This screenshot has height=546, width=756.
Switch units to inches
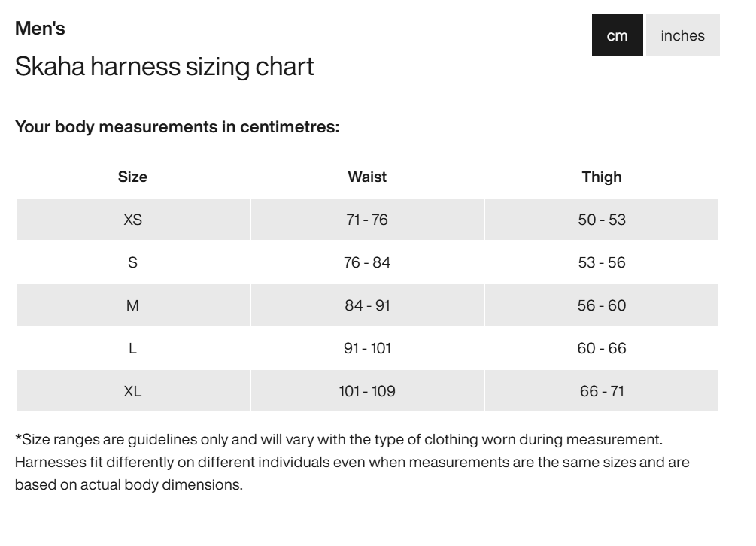pos(682,35)
